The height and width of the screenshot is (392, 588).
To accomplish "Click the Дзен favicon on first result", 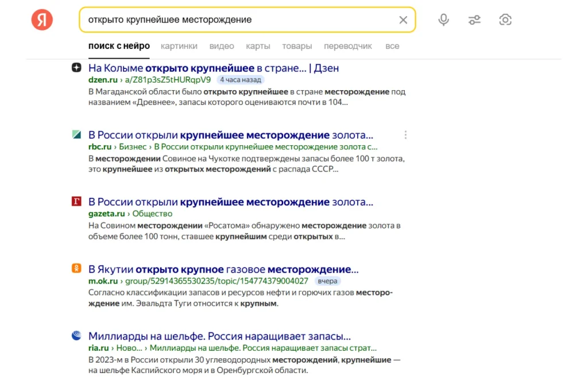I will click(75, 68).
